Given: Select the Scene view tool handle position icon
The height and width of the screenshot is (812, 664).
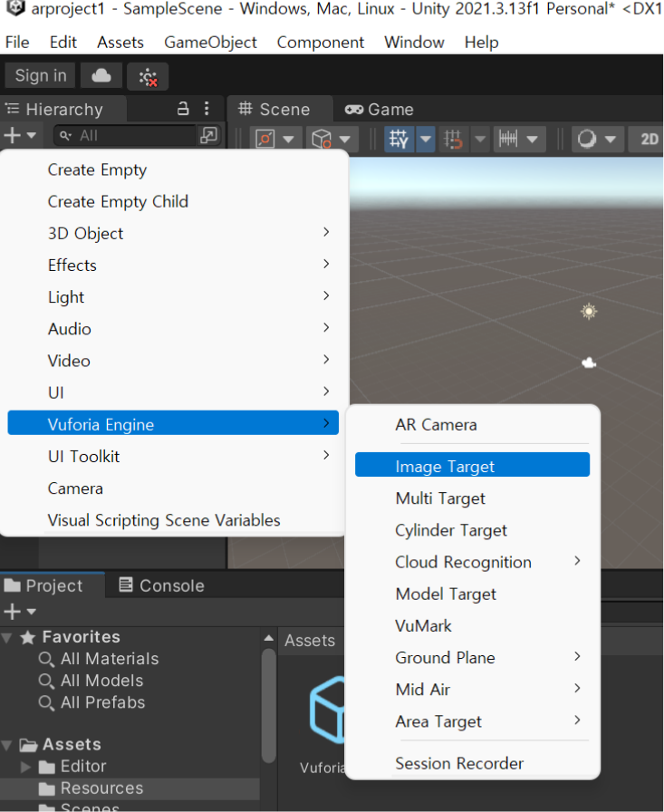Looking at the screenshot, I should coord(265,139).
